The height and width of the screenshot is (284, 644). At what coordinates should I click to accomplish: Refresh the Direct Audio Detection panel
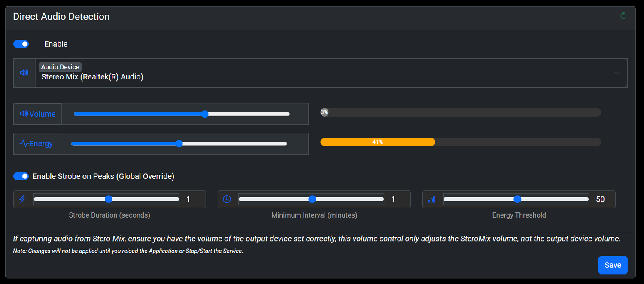[623, 15]
